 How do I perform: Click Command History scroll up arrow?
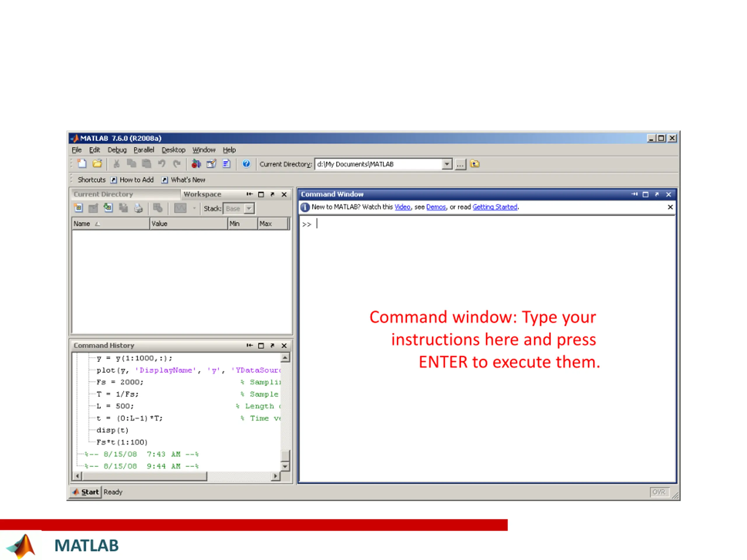pyautogui.click(x=285, y=358)
